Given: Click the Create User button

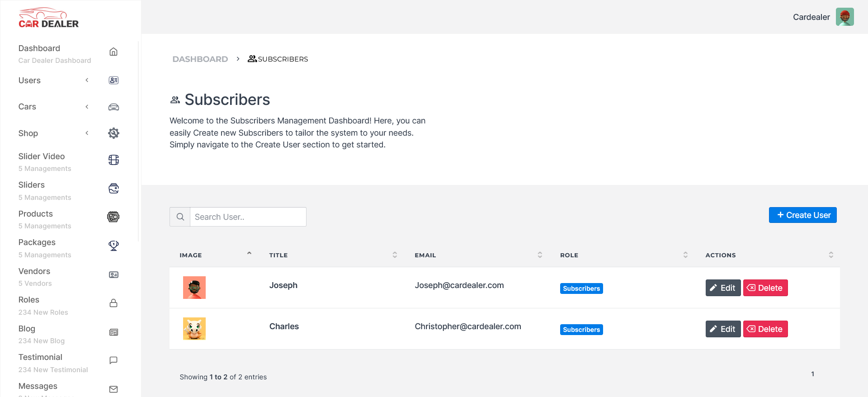Looking at the screenshot, I should [x=802, y=215].
